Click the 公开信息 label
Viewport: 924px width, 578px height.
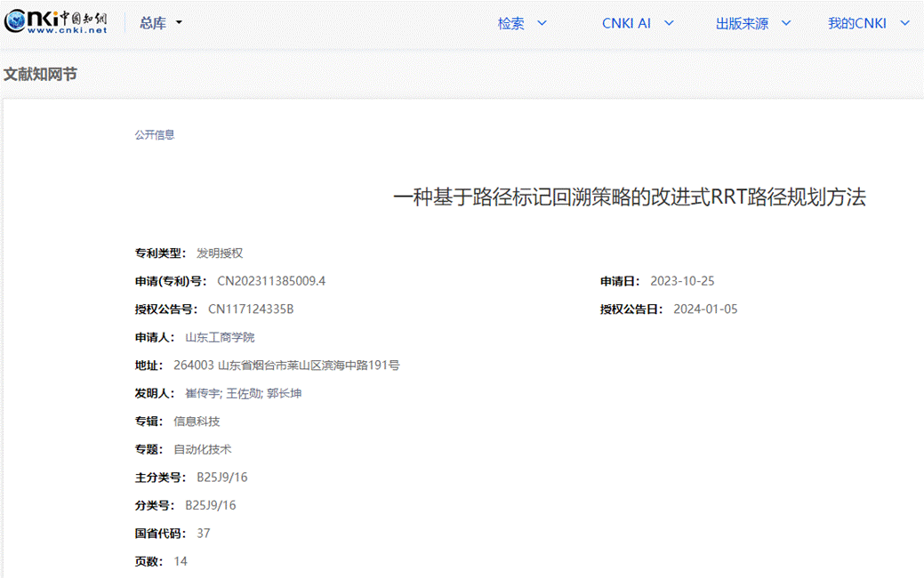155,135
